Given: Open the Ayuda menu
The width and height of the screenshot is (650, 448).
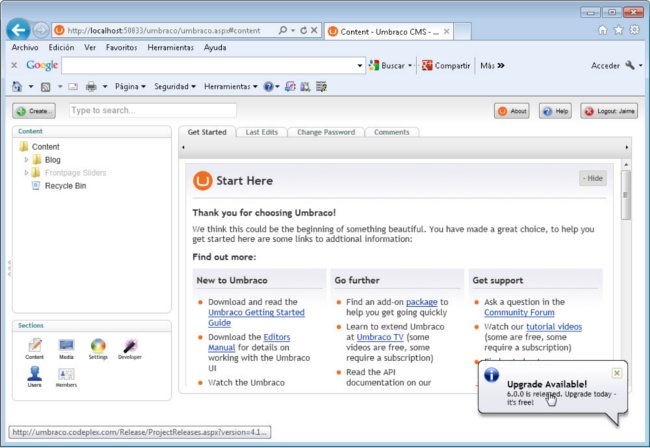Looking at the screenshot, I should pos(215,48).
